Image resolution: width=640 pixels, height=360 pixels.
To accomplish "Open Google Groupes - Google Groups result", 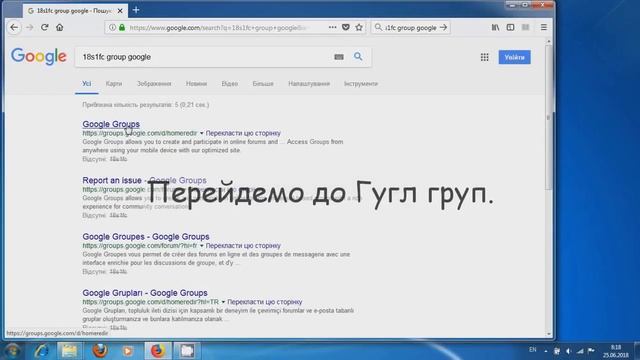I will click(146, 236).
